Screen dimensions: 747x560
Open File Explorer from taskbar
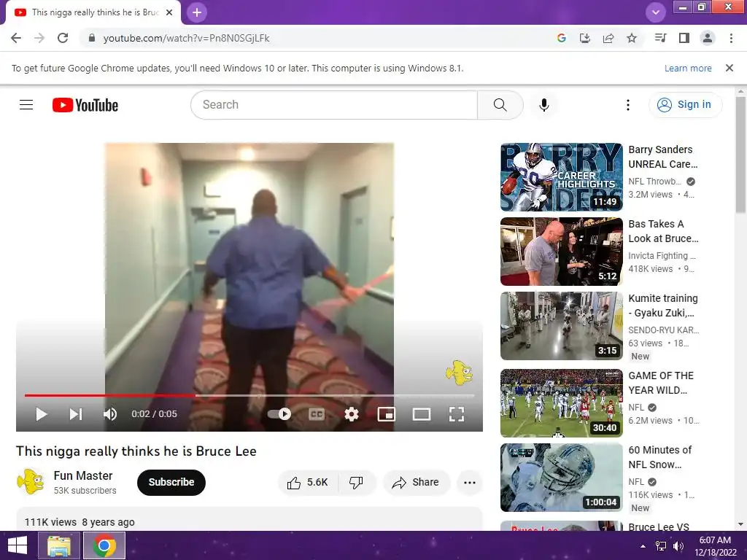coord(60,545)
